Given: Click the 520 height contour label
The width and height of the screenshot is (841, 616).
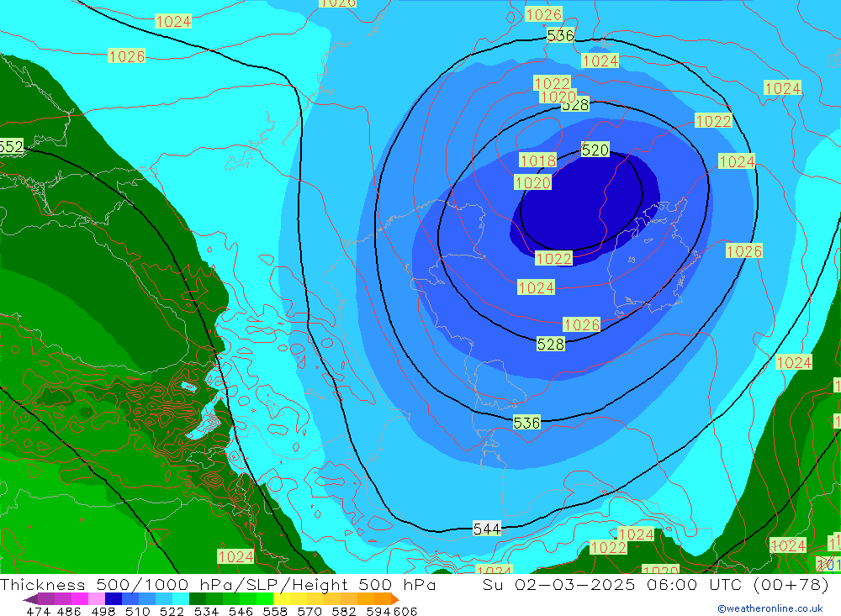Looking at the screenshot, I should pyautogui.click(x=595, y=150).
